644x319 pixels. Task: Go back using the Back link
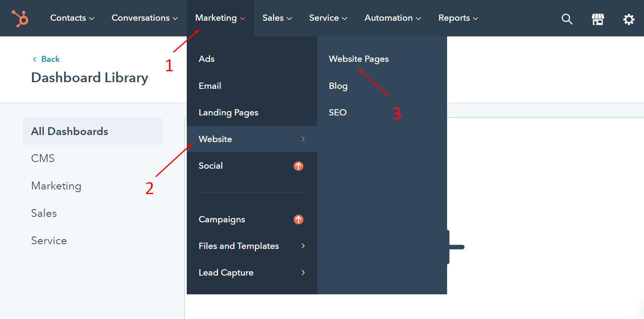coord(46,59)
